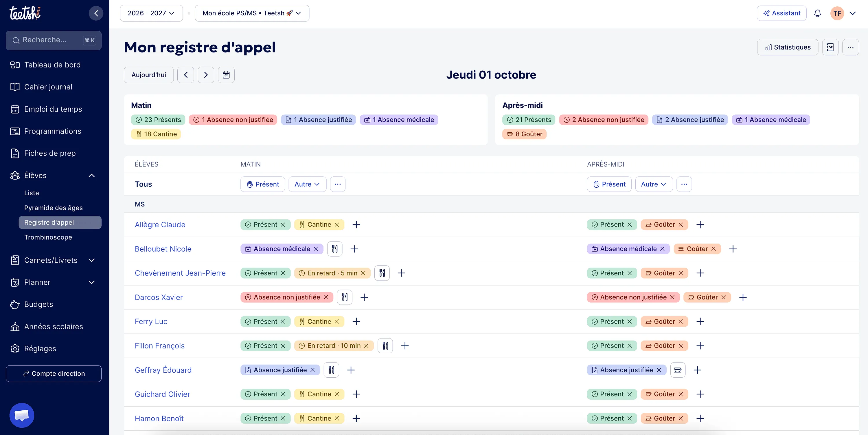
Task: Add cantine for Fillon François
Action: 385,346
